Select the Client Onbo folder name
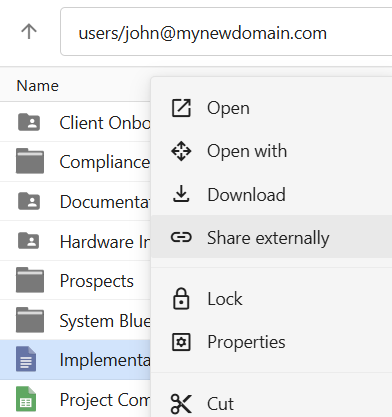392x417 pixels. point(105,123)
